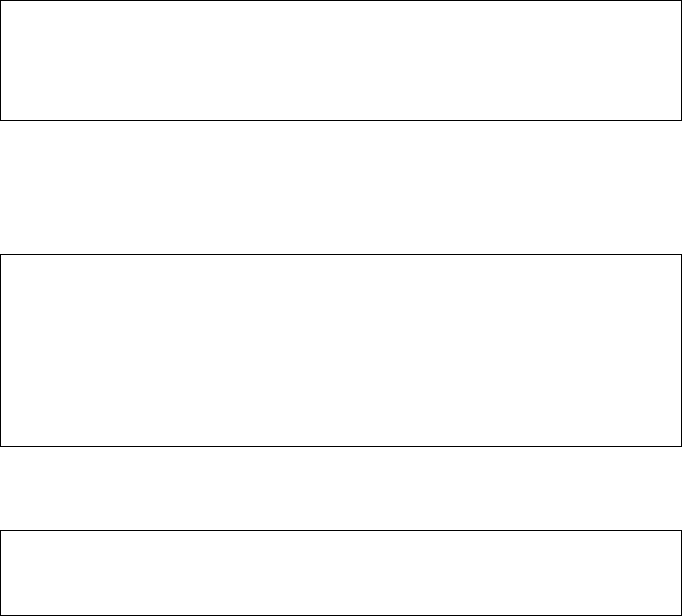Click blank space between middle and bottom boxes
Image resolution: width=682 pixels, height=616 pixels.
click(341, 488)
